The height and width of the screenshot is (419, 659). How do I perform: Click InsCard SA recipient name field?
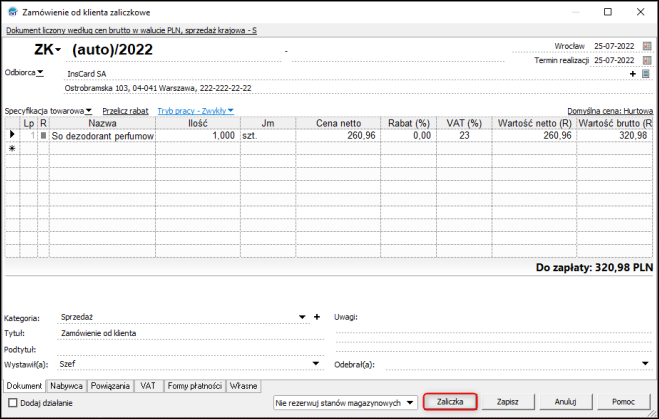pos(346,74)
